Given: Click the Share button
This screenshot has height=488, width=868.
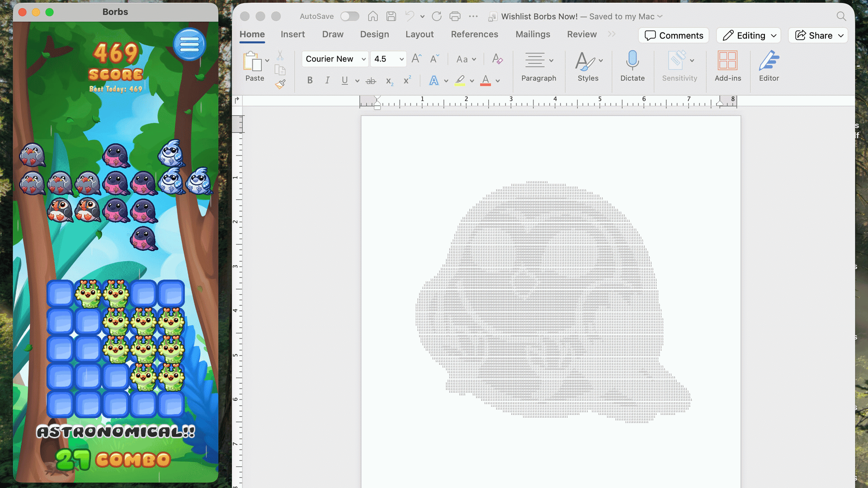Looking at the screenshot, I should (x=818, y=35).
